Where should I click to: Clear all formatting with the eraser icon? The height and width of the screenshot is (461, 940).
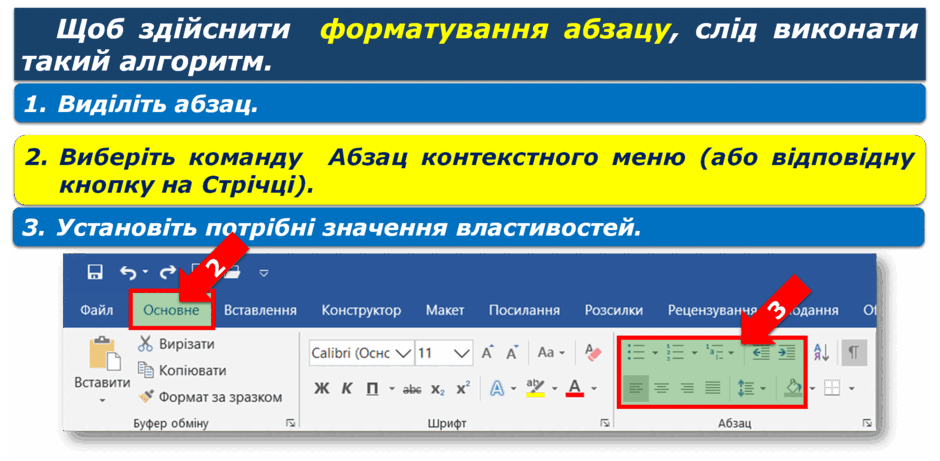click(x=592, y=352)
